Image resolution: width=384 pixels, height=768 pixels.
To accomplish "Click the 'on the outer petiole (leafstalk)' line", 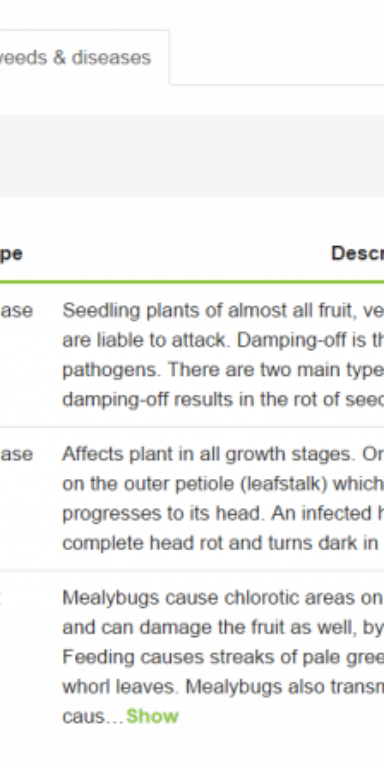I will tap(223, 484).
